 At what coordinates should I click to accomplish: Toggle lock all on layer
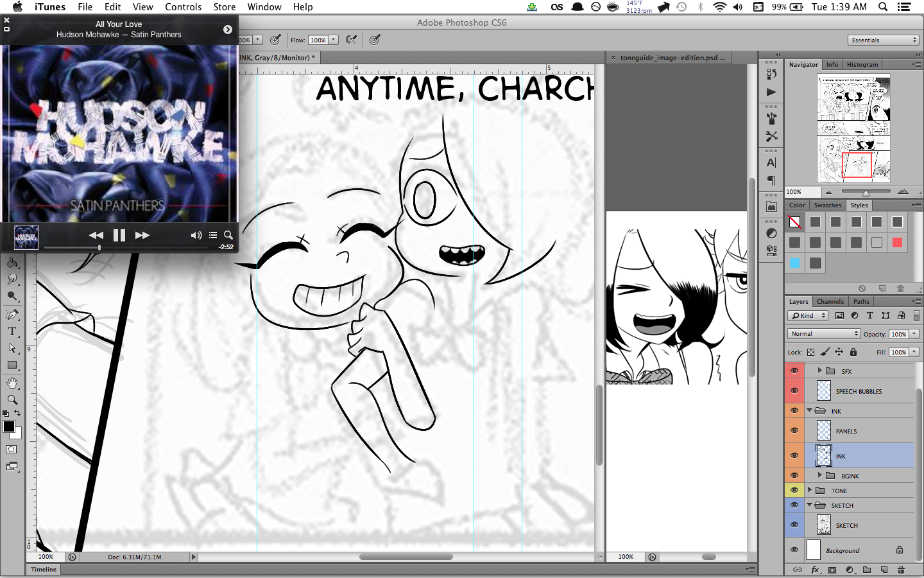point(853,352)
